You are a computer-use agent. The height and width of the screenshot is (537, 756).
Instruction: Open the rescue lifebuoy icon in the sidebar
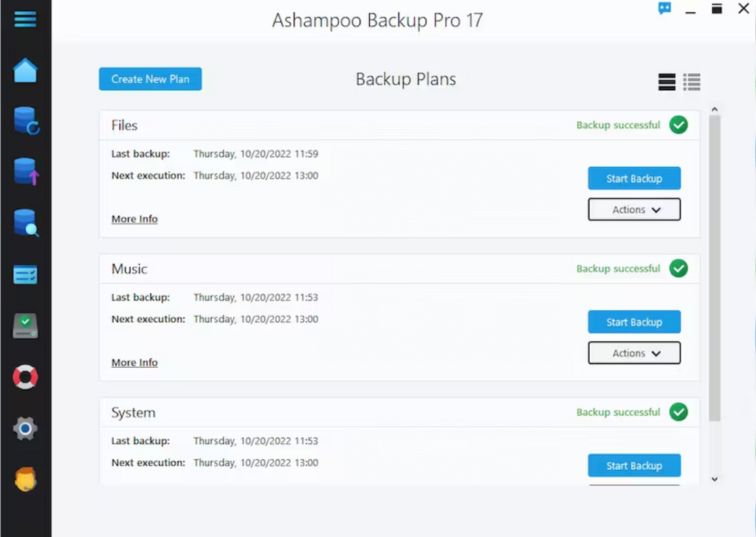pos(25,377)
